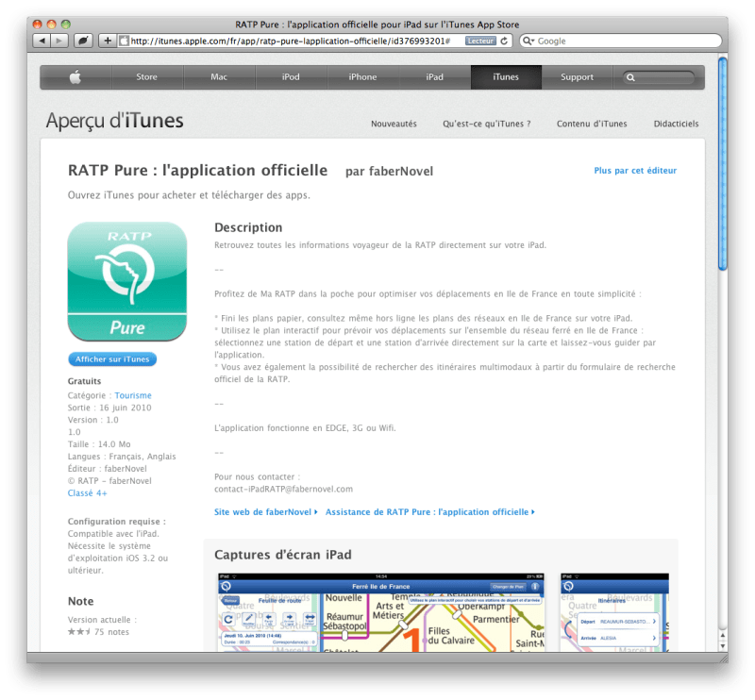
Task: Open the iPod tab
Action: coord(291,77)
